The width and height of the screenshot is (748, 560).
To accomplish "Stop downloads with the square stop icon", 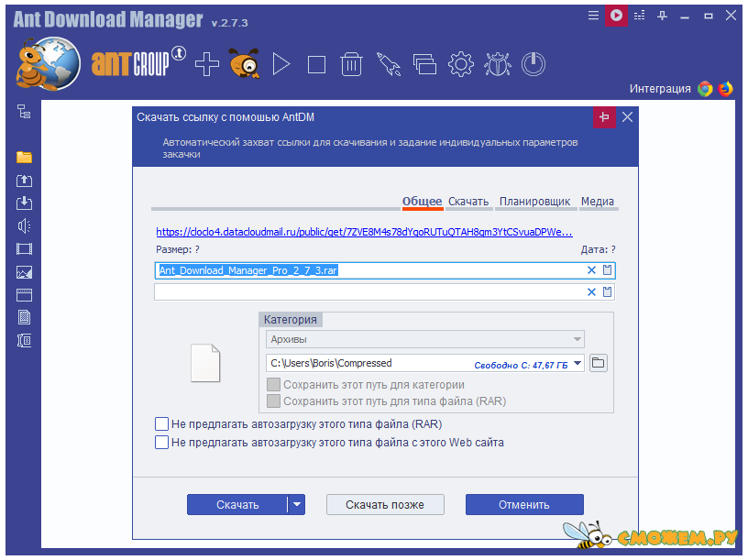I will coord(317,64).
